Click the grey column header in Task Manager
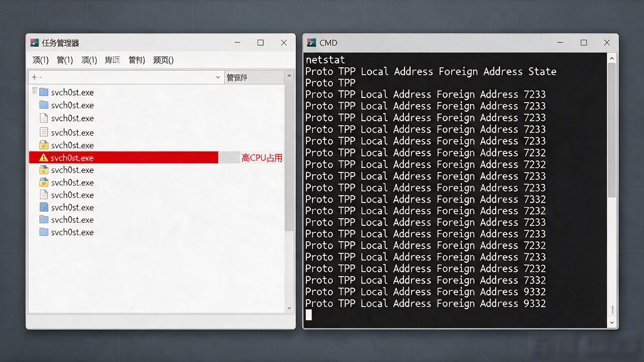644x362 pixels. [x=254, y=77]
